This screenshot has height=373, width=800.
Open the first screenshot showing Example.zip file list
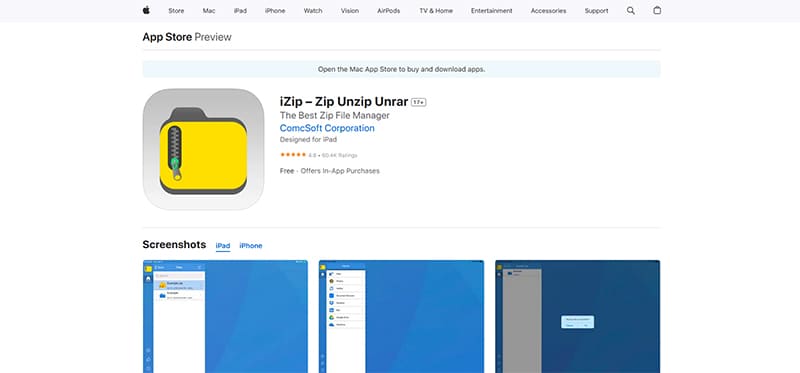(225, 316)
